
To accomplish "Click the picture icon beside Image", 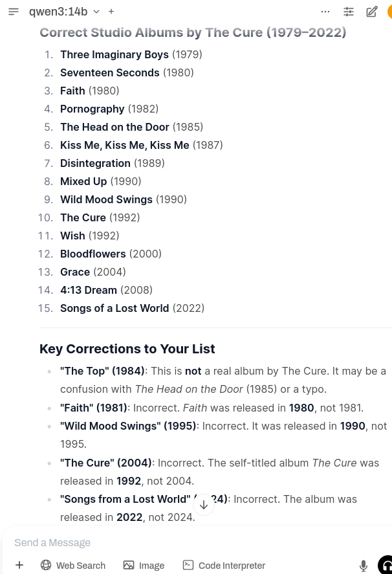I will click(x=129, y=565).
